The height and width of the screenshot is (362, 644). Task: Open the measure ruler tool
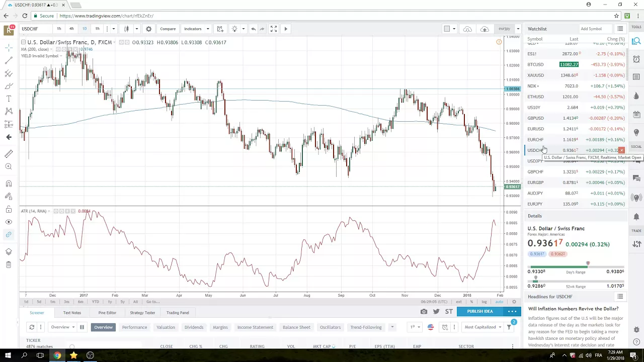coord(9,153)
